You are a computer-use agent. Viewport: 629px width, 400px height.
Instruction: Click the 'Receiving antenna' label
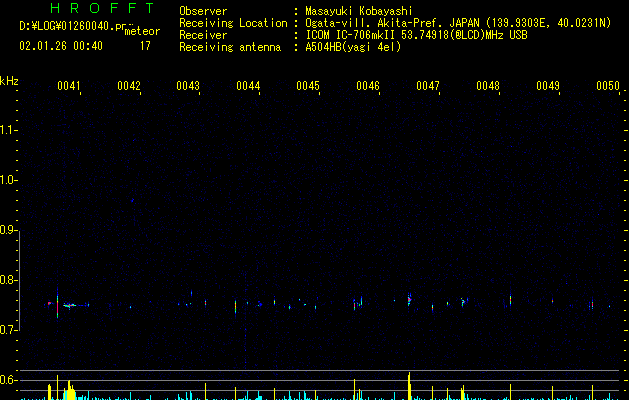point(230,47)
